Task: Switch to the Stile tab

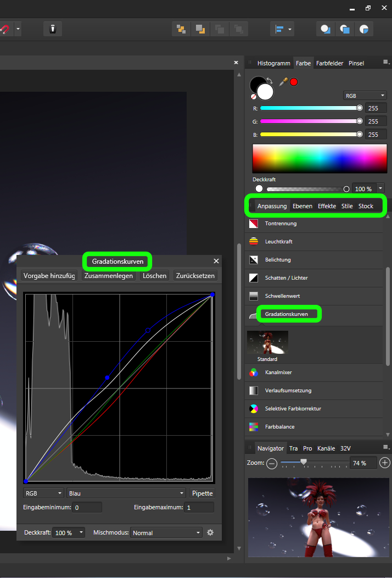Action: pyautogui.click(x=347, y=206)
